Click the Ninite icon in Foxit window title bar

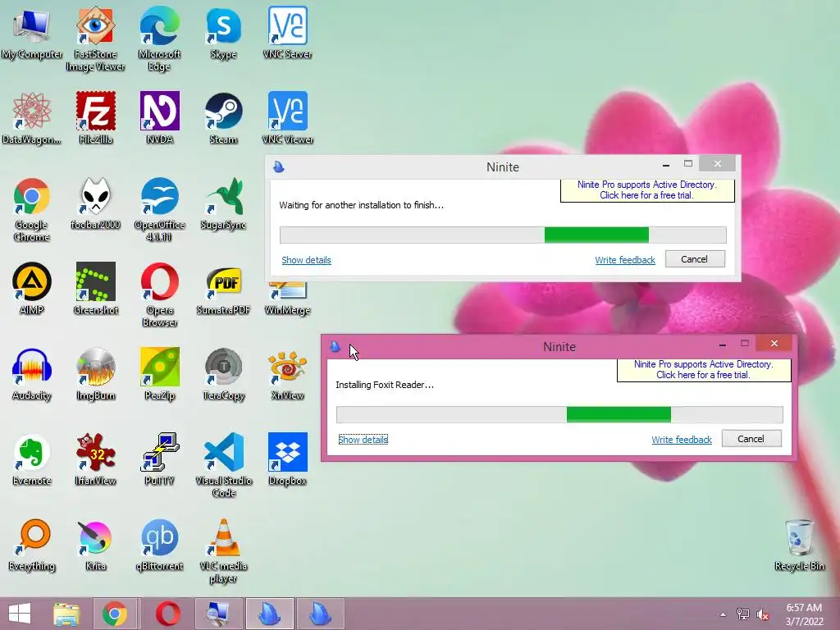click(336, 347)
